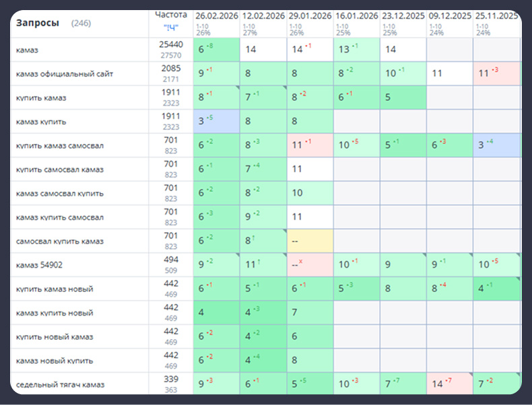Click the query "самосвал купить камаз"
Screen dimensions: 532x405
pos(60,242)
